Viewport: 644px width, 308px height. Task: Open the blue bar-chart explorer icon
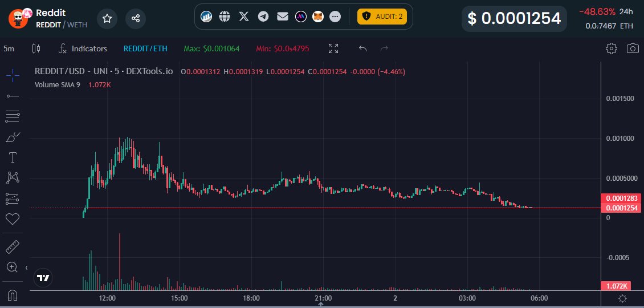(206, 17)
